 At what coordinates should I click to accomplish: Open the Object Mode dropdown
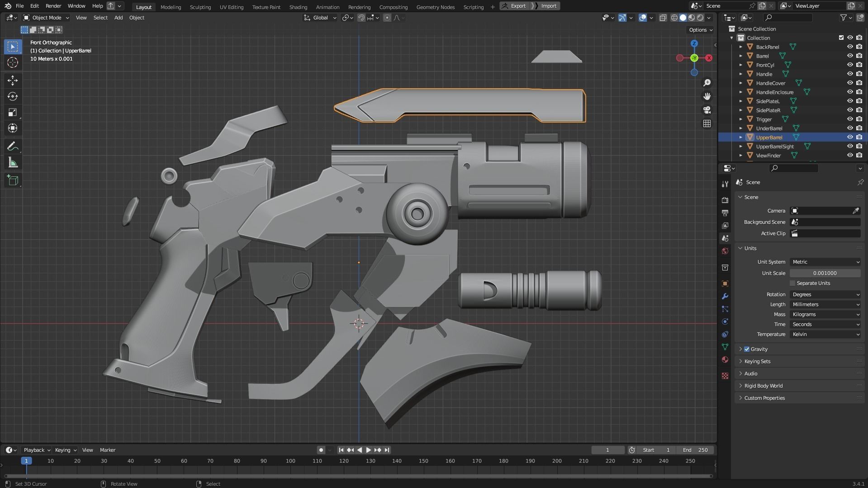pyautogui.click(x=46, y=18)
